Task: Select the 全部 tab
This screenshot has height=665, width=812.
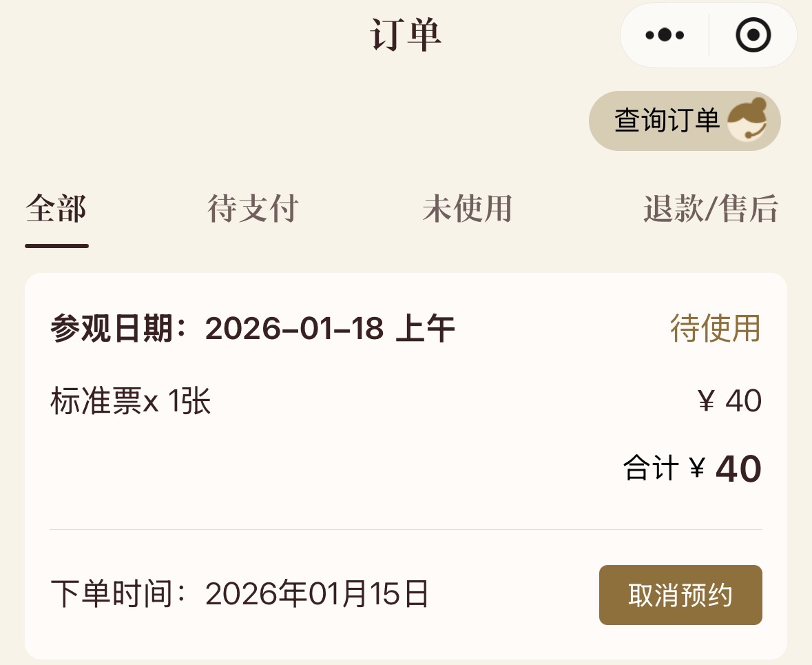Action: pos(56,209)
